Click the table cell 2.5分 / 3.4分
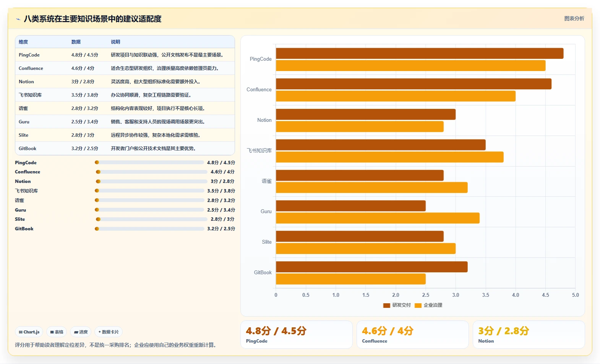 [85, 122]
